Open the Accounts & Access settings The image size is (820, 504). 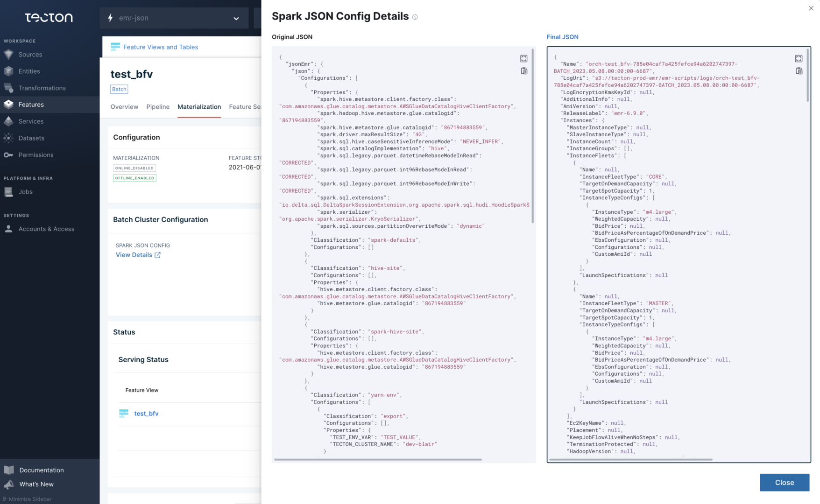(46, 229)
